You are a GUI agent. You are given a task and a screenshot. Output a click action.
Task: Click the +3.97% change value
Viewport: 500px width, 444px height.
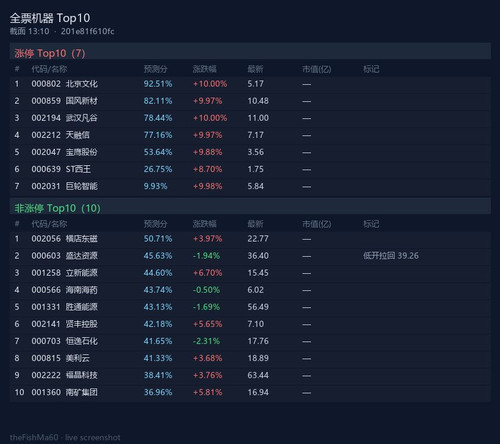207,239
